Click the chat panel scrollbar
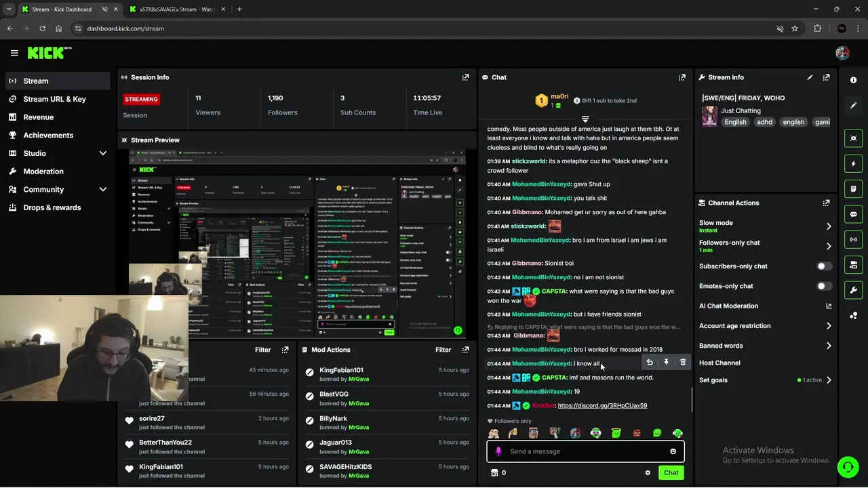Screen dimensions: 868x488 click(x=692, y=399)
